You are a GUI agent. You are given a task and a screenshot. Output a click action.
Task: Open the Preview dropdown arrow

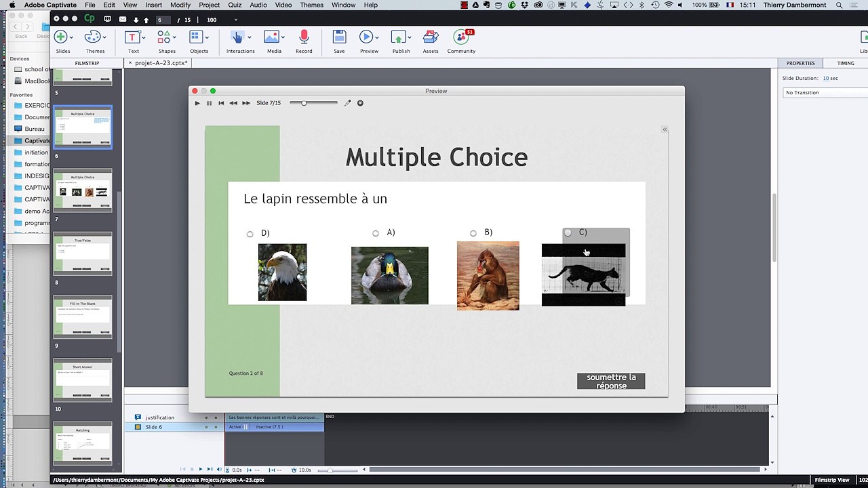[378, 37]
